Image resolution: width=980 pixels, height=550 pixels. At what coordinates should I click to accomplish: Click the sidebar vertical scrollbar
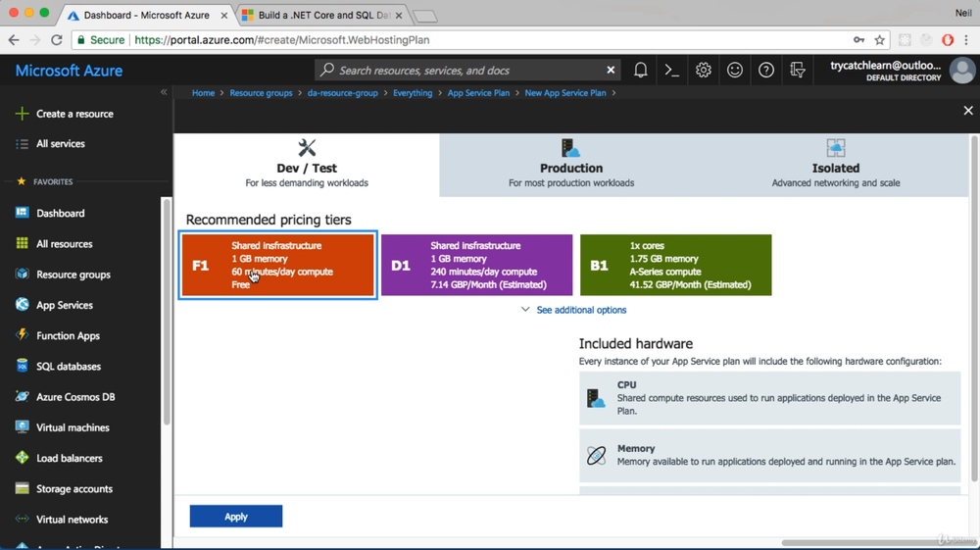pyautogui.click(x=167, y=313)
